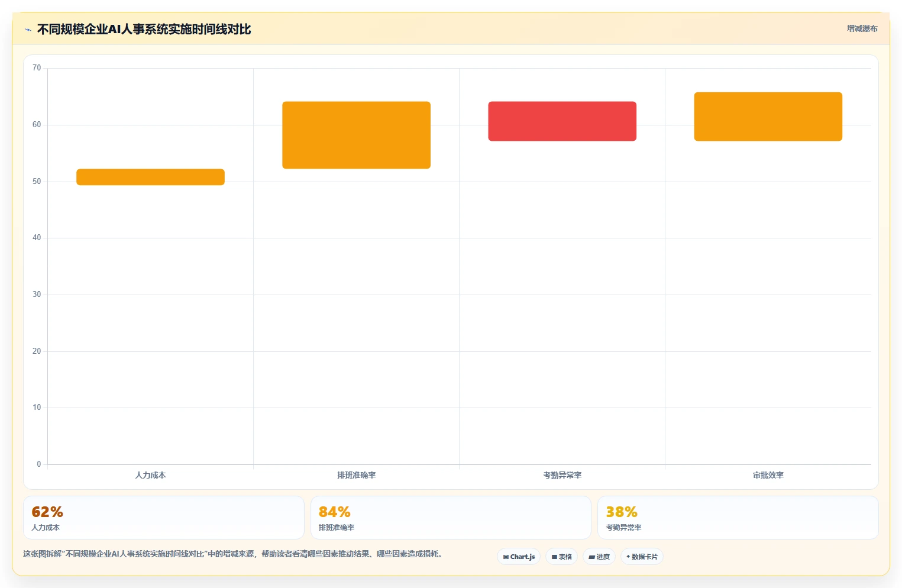
Task: Click the orange 人力成本 waterfall bar
Action: (x=150, y=177)
